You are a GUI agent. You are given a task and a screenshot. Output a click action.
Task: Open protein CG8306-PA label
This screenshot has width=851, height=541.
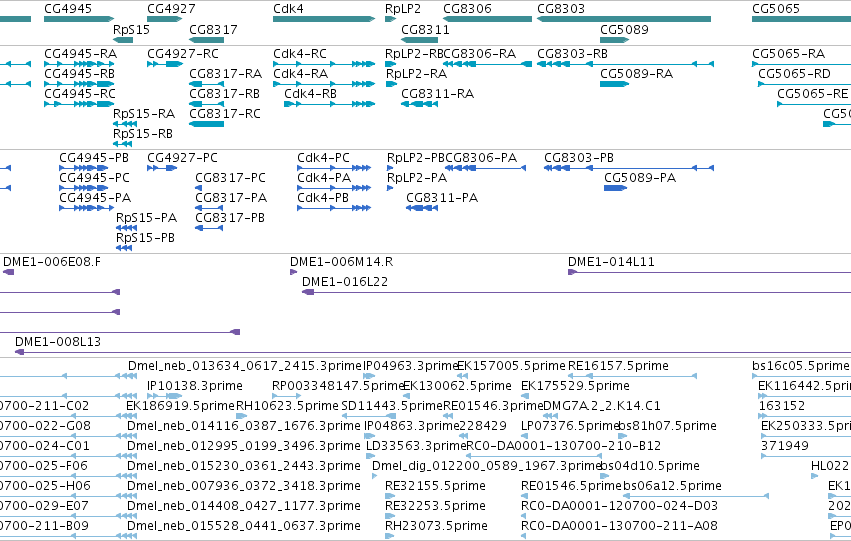(481, 158)
